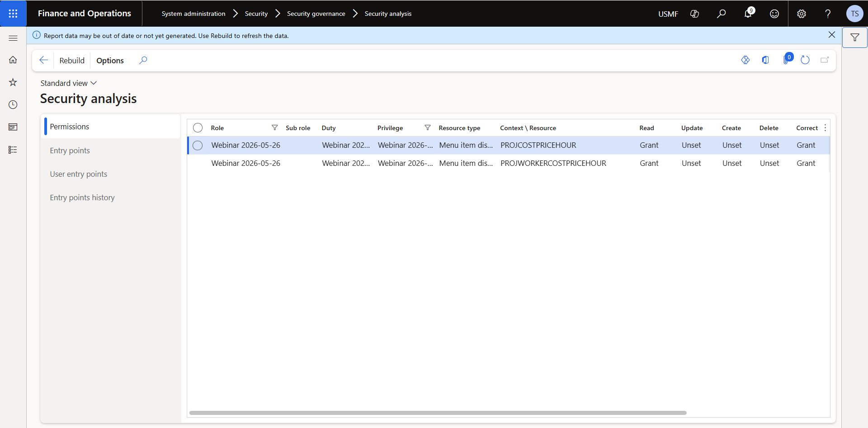Open in Office apps icon

(x=765, y=60)
